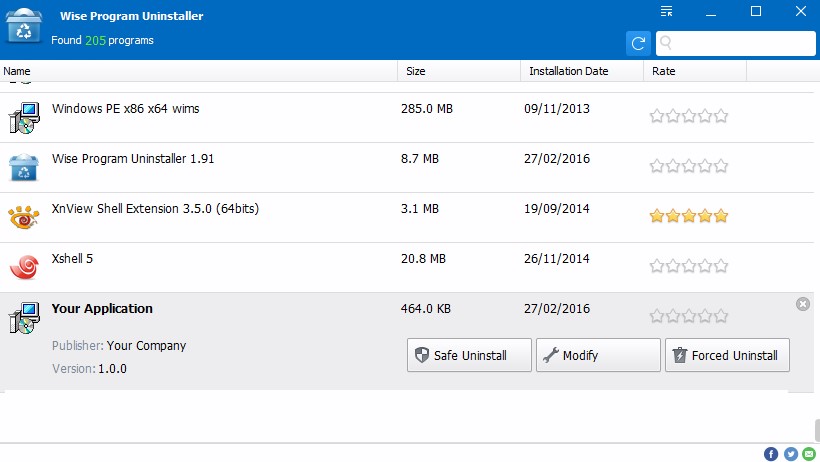Viewport: 820px width, 462px height.
Task: Close the expanded Your Application panel
Action: click(803, 304)
